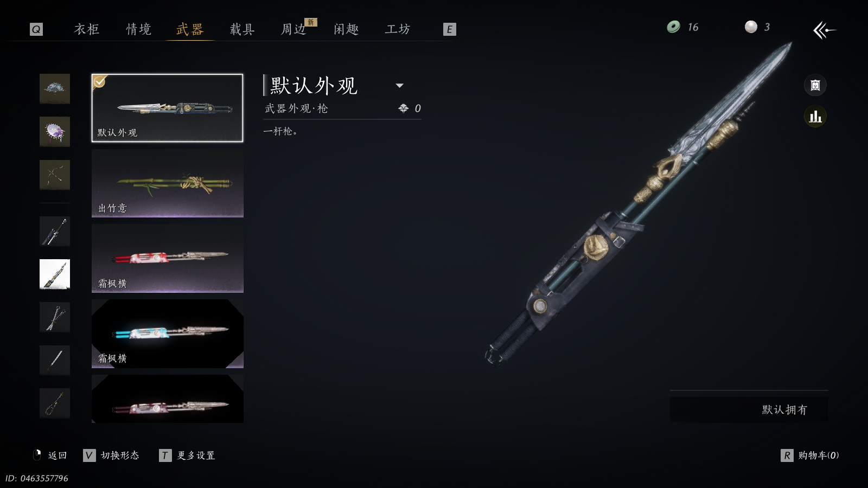Select the fan weapon category icon

(x=55, y=89)
